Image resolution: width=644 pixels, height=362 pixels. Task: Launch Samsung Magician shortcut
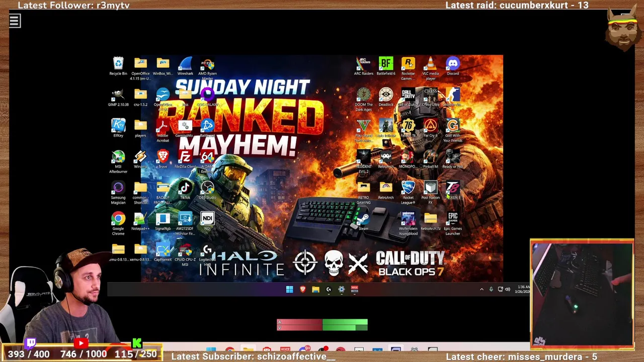pos(118,193)
